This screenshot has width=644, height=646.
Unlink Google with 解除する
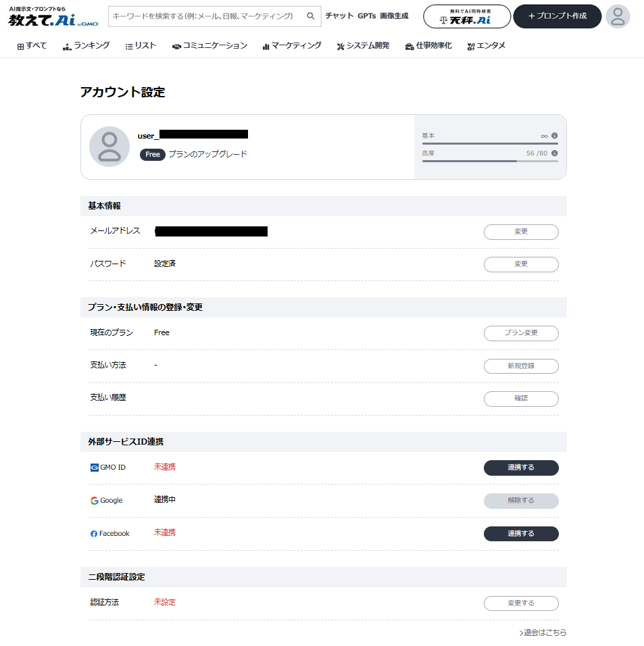pos(521,501)
